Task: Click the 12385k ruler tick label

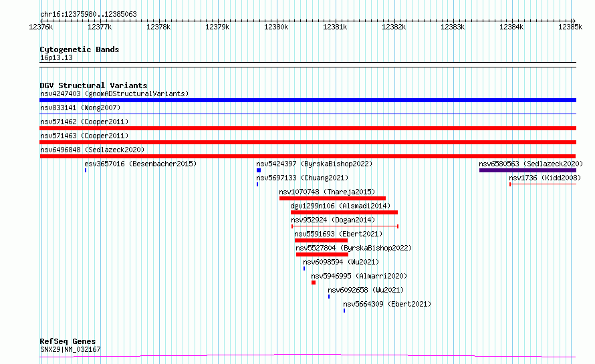Action: pyautogui.click(x=570, y=27)
